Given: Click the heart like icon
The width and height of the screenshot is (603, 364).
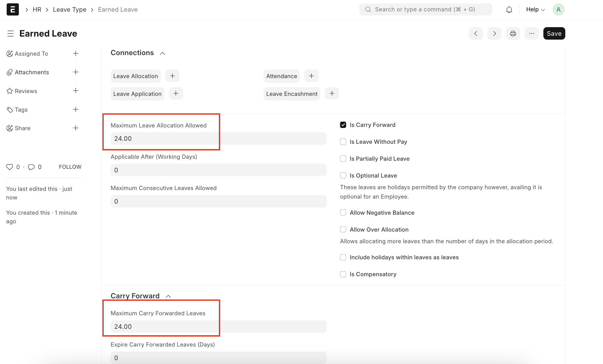Looking at the screenshot, I should pos(10,167).
